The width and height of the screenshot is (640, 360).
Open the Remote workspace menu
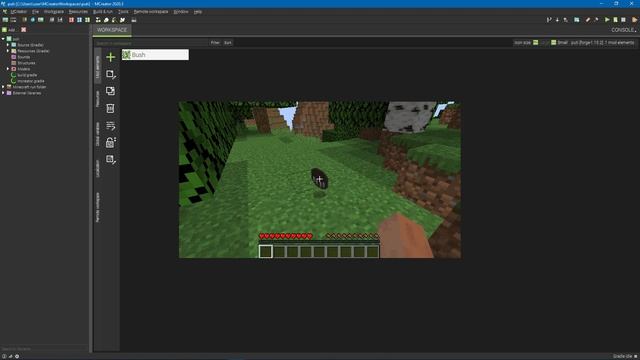pyautogui.click(x=151, y=12)
